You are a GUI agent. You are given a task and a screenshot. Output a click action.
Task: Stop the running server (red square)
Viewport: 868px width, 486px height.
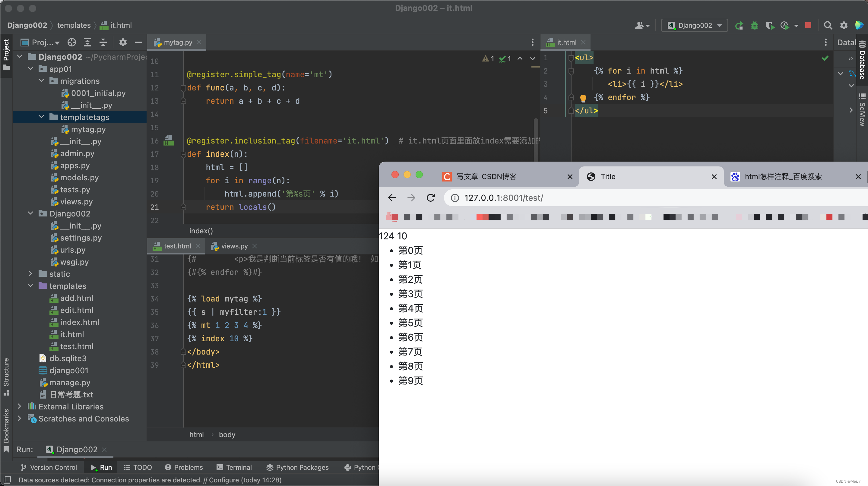tap(808, 25)
